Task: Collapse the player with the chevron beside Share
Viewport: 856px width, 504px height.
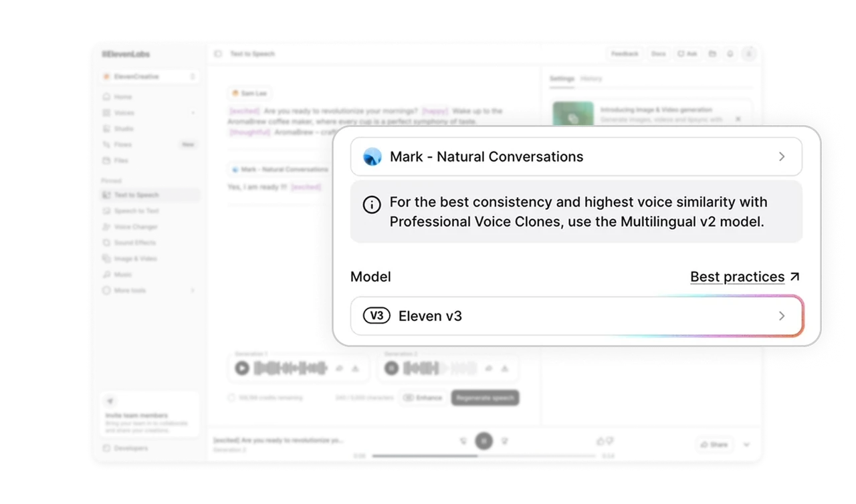Action: [746, 445]
